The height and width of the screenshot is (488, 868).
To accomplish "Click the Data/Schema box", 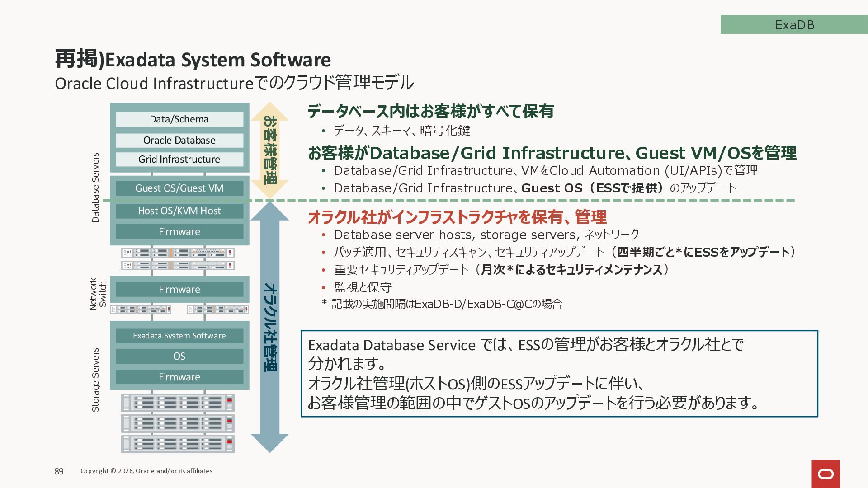I will [x=179, y=119].
